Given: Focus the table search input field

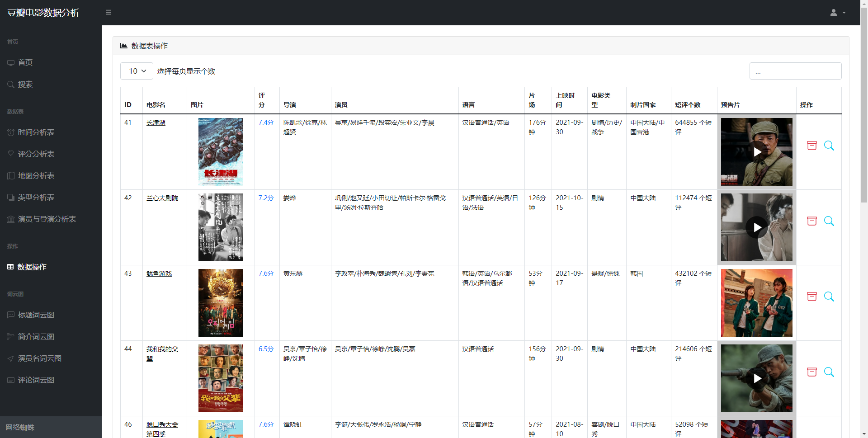Looking at the screenshot, I should tap(795, 71).
